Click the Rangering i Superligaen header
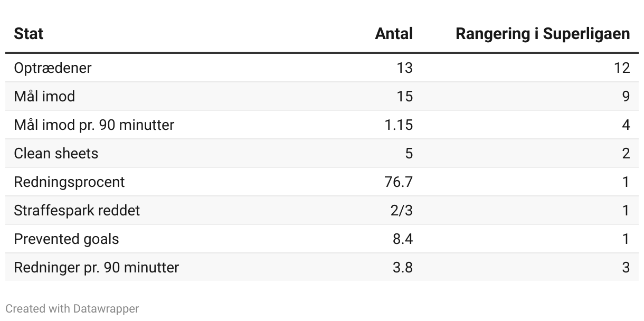This screenshot has width=644, height=321. [x=543, y=34]
